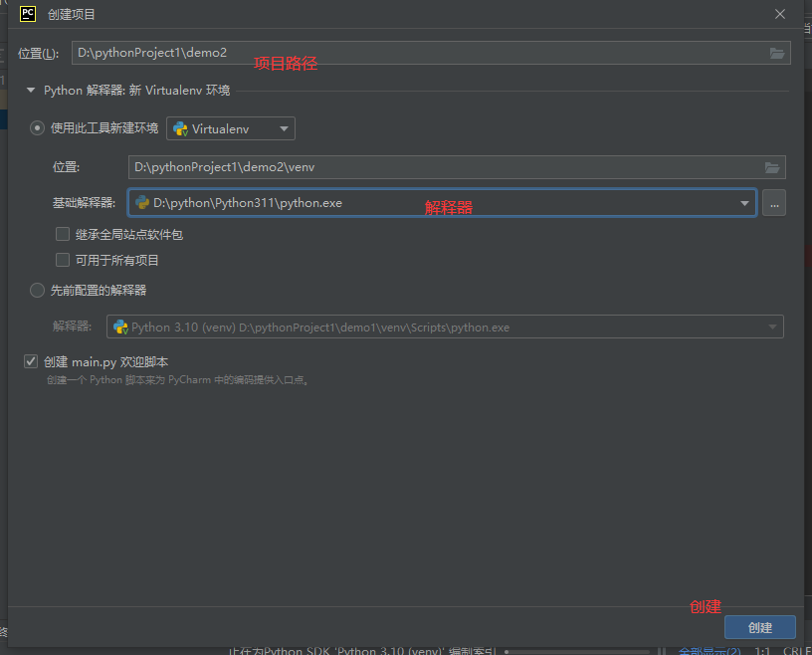Open the Virtualenv tool dropdown
This screenshot has width=812, height=655.
(231, 128)
